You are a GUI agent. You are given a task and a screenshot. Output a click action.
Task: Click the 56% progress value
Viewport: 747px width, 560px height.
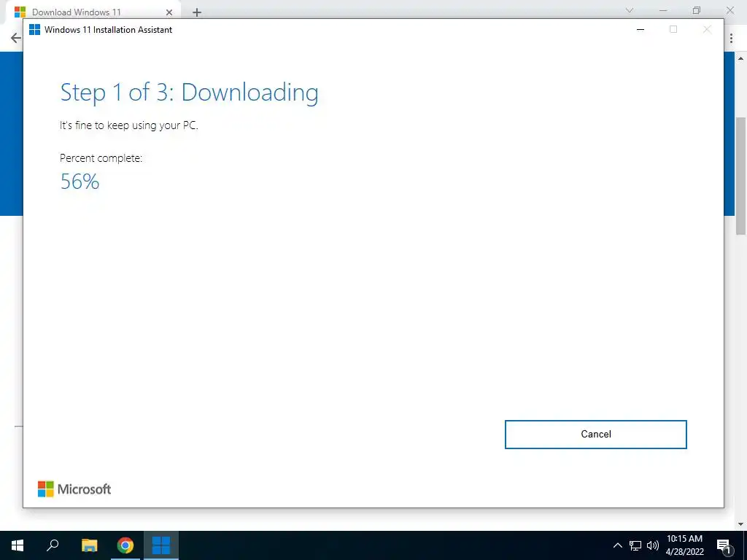click(80, 182)
